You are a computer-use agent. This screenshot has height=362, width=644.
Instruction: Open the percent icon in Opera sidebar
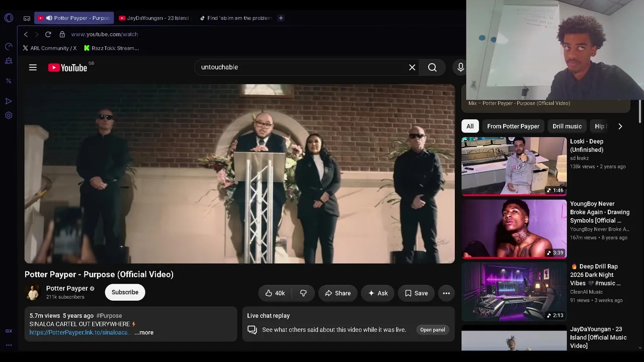tap(9, 80)
